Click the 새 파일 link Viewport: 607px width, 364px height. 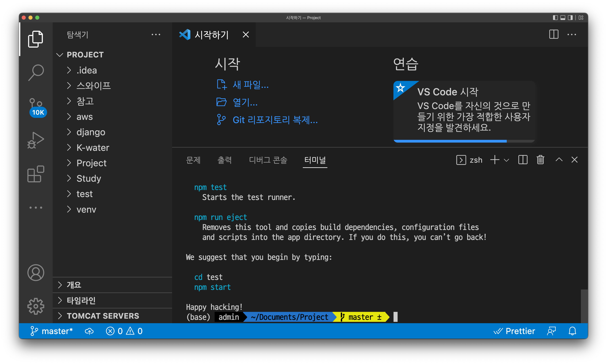pyautogui.click(x=250, y=85)
